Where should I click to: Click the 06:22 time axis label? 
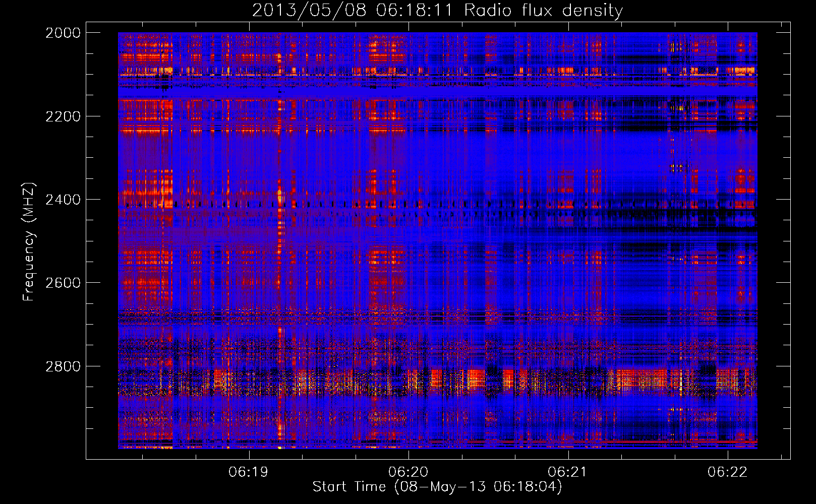click(x=727, y=472)
